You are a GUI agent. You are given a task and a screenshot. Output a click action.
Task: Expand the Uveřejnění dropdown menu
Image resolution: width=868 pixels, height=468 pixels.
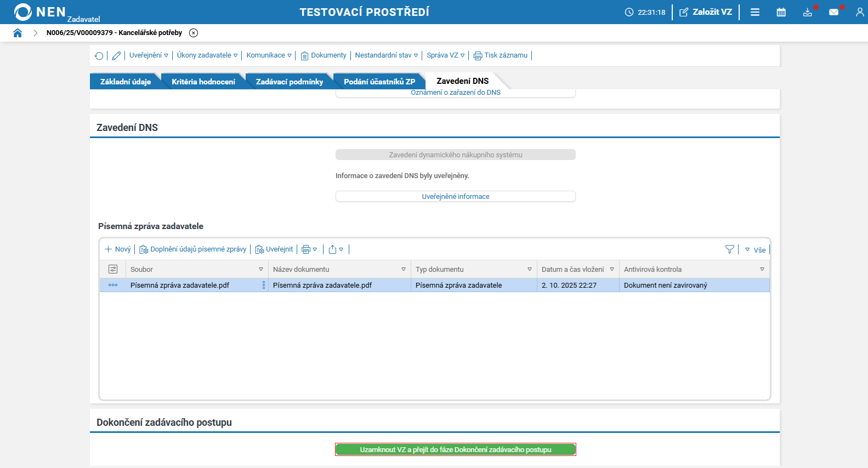point(149,55)
